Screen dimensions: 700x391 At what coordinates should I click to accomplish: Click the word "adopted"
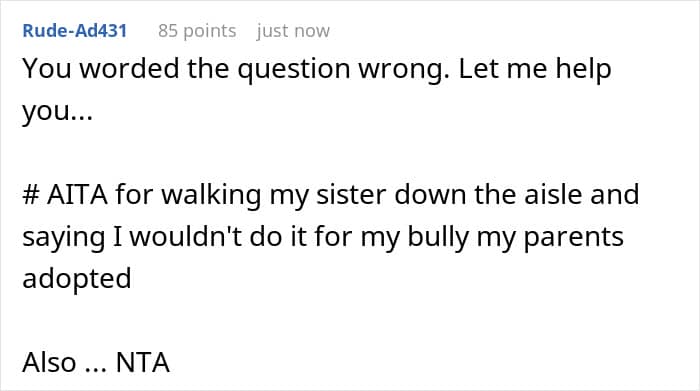click(77, 279)
